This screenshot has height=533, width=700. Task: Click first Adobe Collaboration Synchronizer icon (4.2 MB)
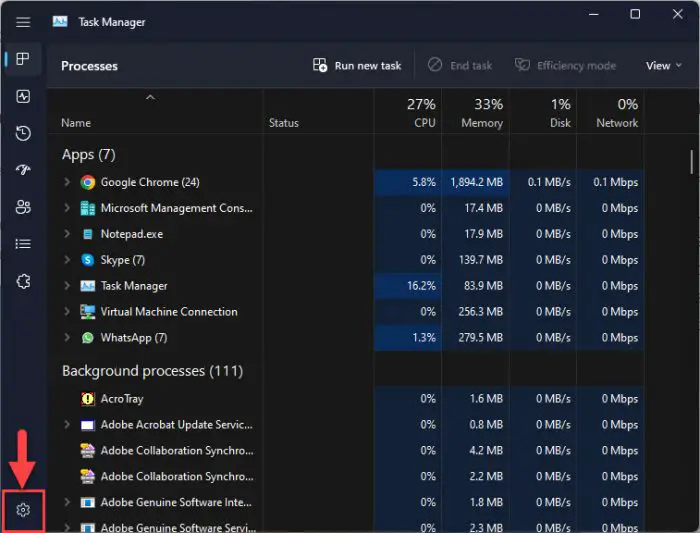pos(88,450)
